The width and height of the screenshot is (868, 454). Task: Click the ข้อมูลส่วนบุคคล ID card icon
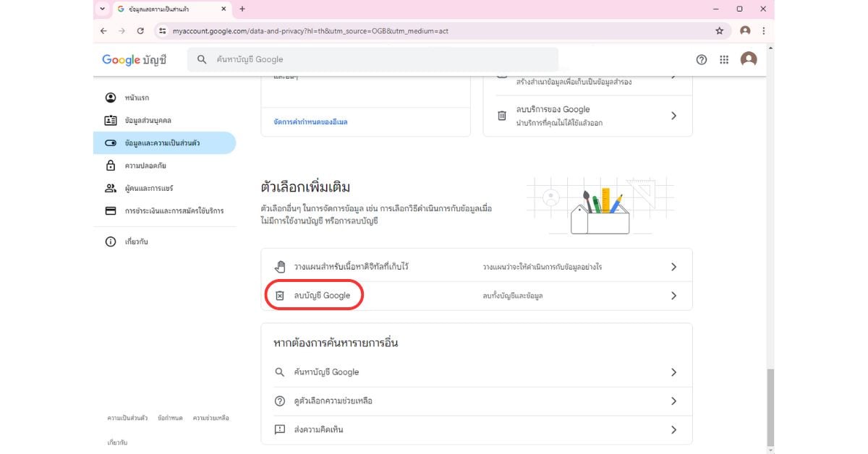[111, 120]
